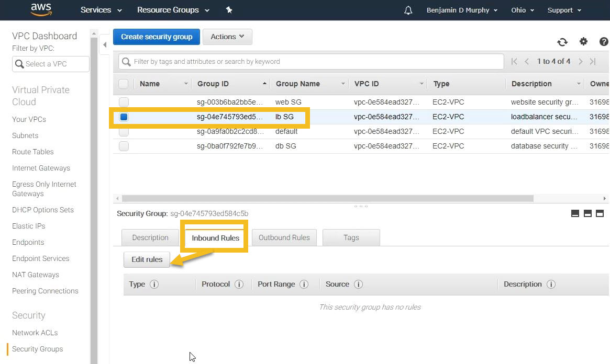Open DHCP Options Sets link
Screen dimensions: 610x364
point(43,210)
